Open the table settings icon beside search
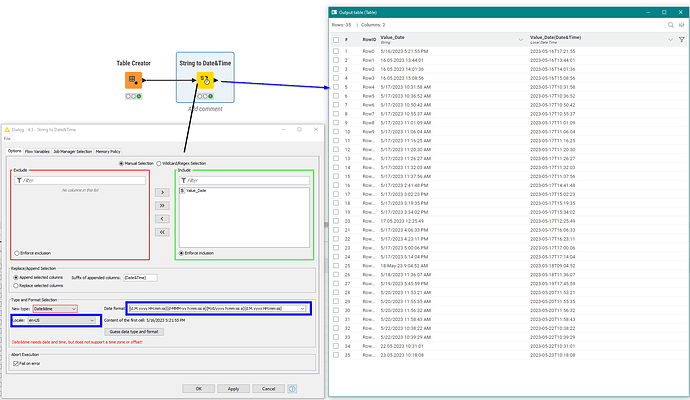 pyautogui.click(x=682, y=25)
